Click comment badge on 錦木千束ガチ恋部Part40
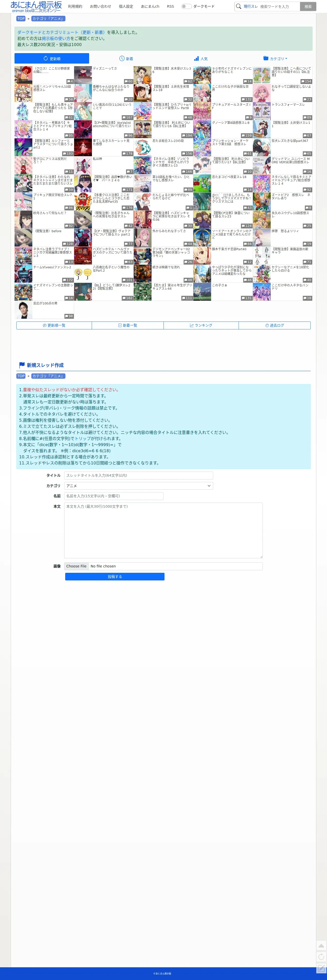This screenshot has width=327, height=980. pyautogui.click(x=248, y=262)
